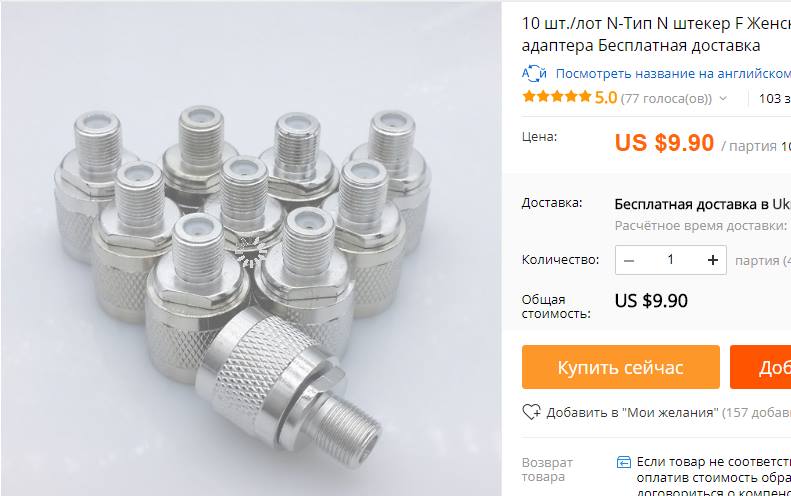Click the add to cart Доб button

click(x=760, y=367)
